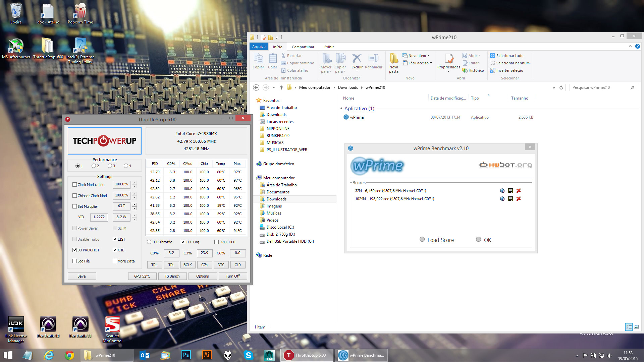Open Google Chrome from the taskbar

click(x=69, y=355)
